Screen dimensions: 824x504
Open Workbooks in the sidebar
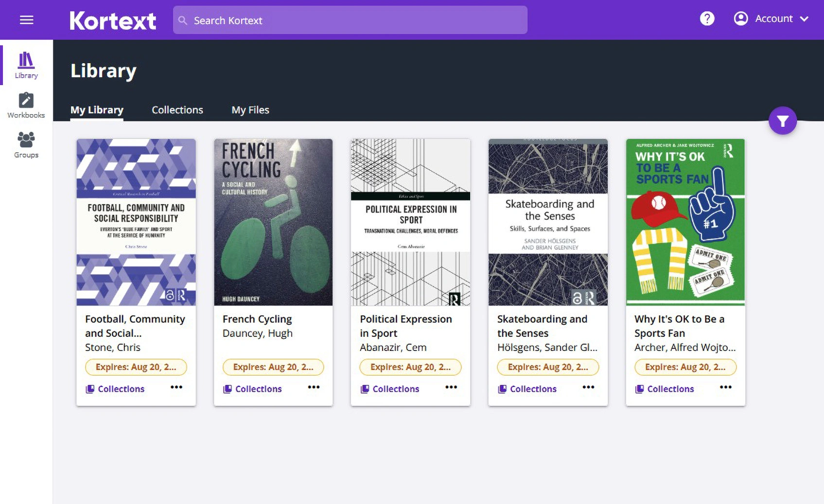point(26,105)
